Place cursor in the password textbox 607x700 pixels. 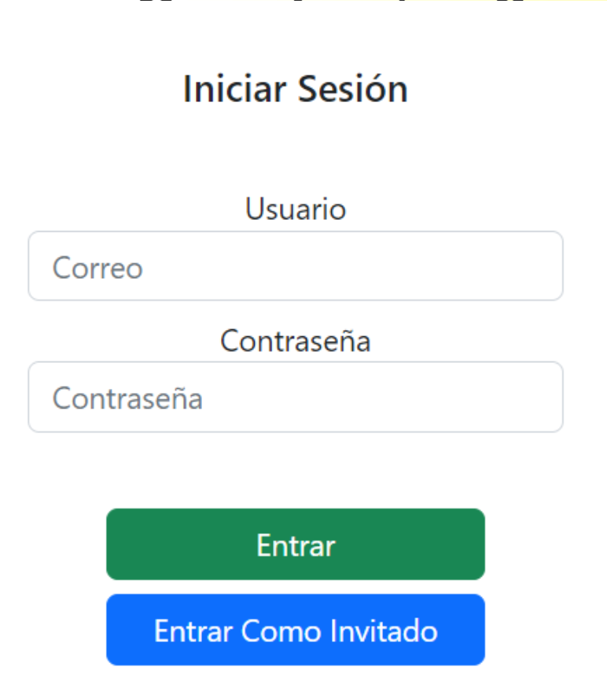coord(296,397)
